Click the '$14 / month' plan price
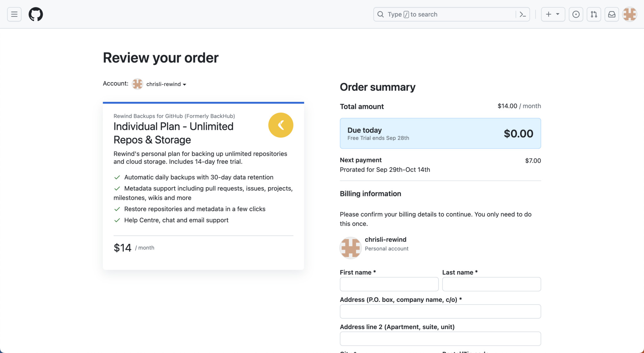 coord(134,248)
